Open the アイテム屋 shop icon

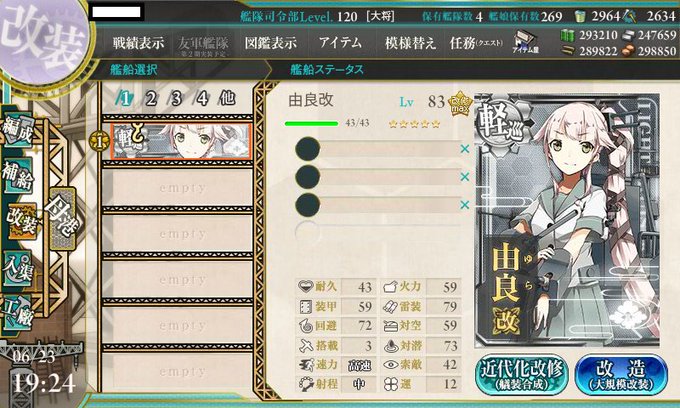[x=525, y=42]
